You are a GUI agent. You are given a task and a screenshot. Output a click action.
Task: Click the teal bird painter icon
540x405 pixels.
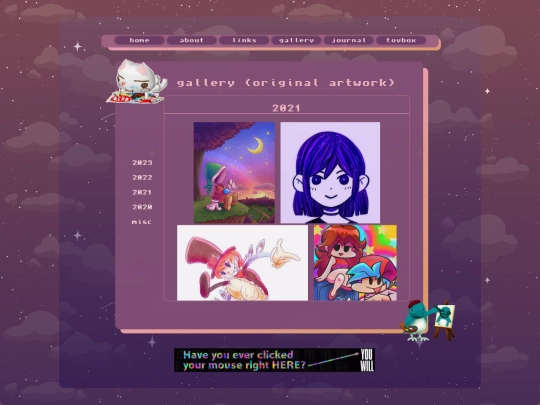[416, 321]
